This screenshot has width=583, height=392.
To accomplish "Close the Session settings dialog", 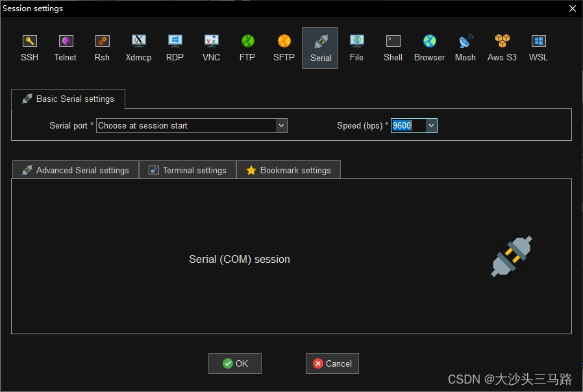I will pyautogui.click(x=573, y=8).
